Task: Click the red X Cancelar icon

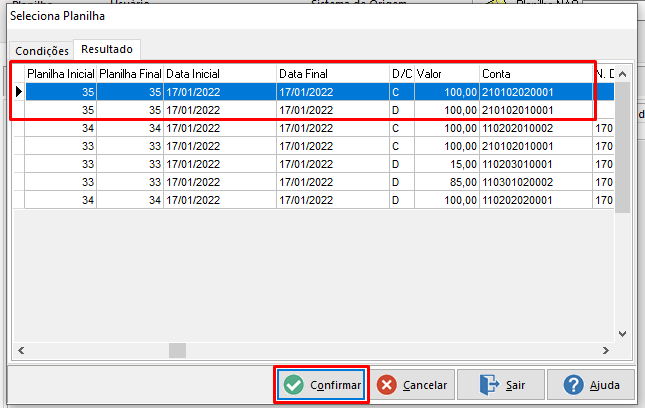Action: tap(386, 385)
